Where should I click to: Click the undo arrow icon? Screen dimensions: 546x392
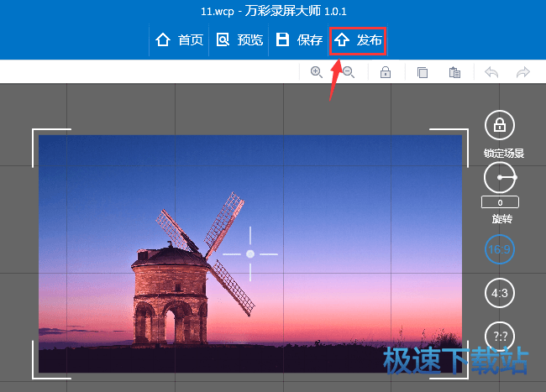coord(491,72)
